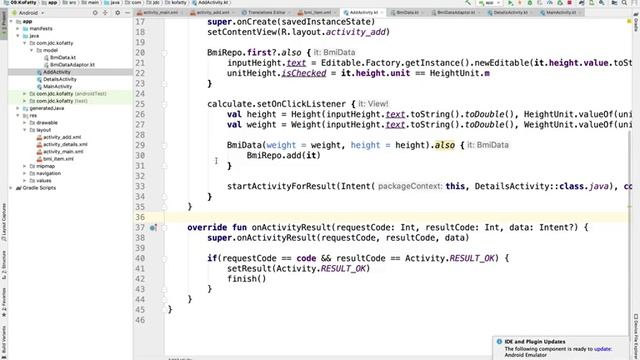The image size is (640, 360).
Task: Open the Device File Explorer on right stripe
Action: pyautogui.click(x=636, y=336)
